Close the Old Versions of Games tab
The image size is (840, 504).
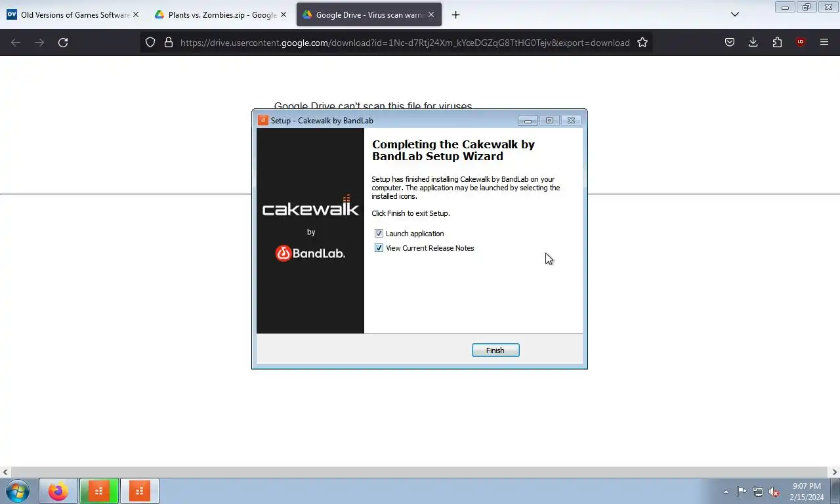pyautogui.click(x=136, y=14)
